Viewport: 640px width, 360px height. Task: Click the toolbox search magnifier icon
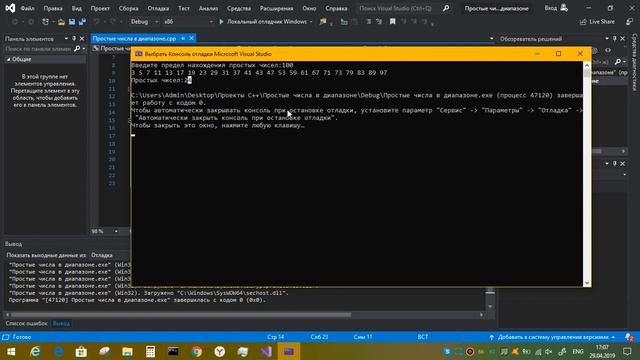click(x=77, y=49)
